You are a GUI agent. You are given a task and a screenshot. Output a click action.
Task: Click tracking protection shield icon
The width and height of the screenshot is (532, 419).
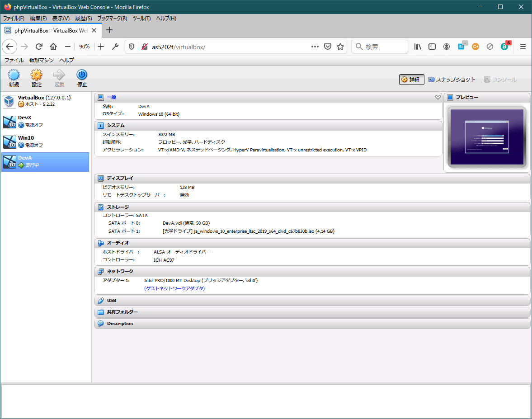[x=132, y=47]
